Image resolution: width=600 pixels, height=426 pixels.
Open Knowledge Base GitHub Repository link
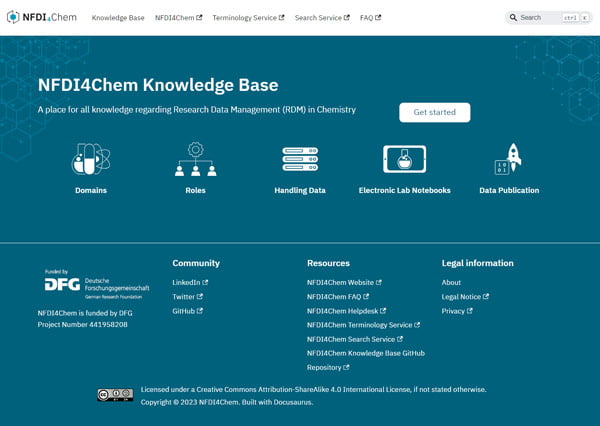coord(366,360)
